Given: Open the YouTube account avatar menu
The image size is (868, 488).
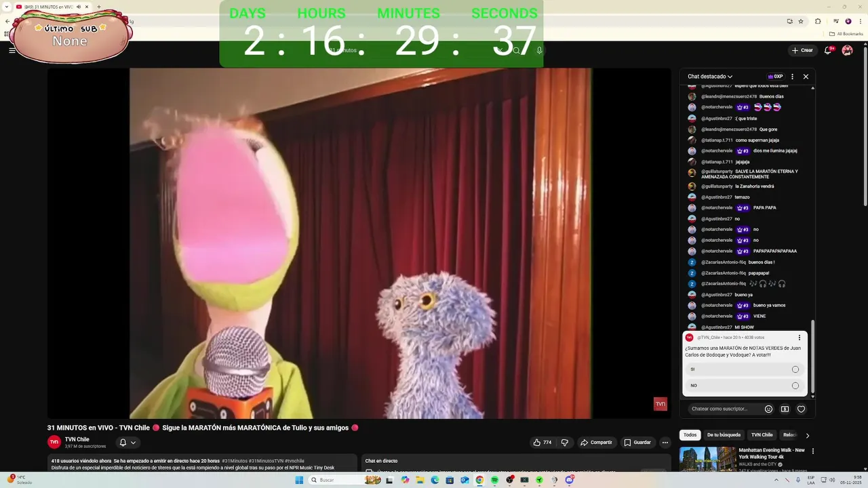Looking at the screenshot, I should pyautogui.click(x=847, y=50).
